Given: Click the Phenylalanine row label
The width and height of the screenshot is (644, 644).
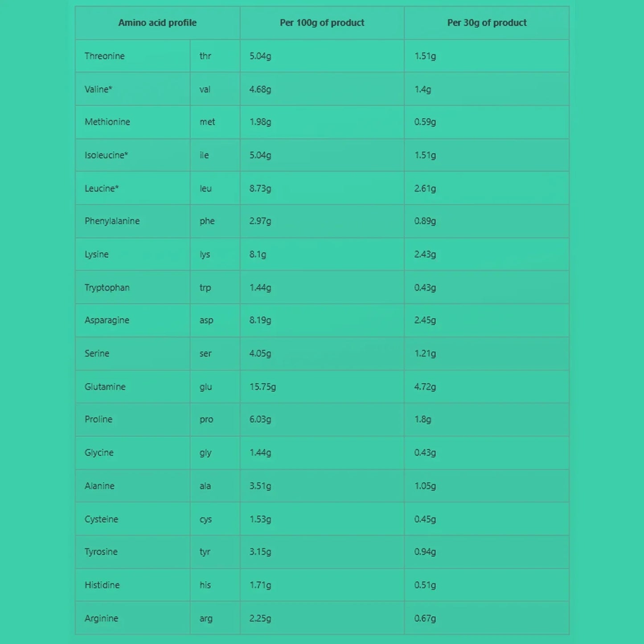Looking at the screenshot, I should pos(112,221).
